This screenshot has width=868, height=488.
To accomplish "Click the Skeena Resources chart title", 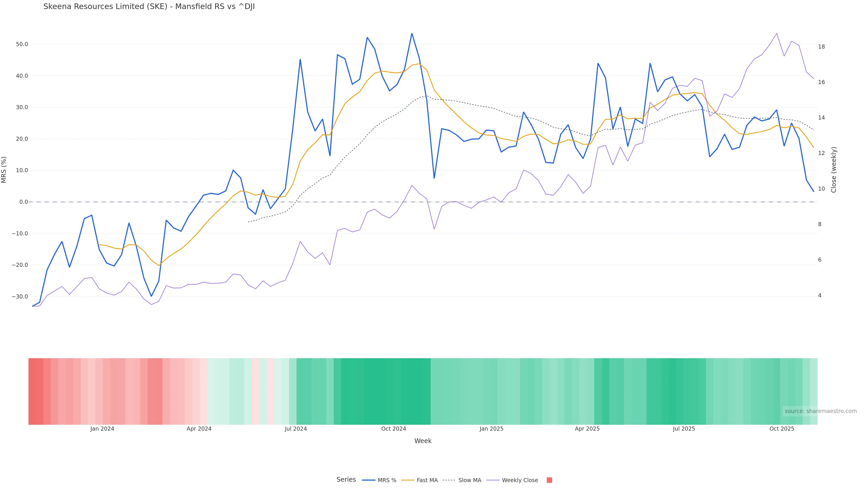I will pos(149,7).
